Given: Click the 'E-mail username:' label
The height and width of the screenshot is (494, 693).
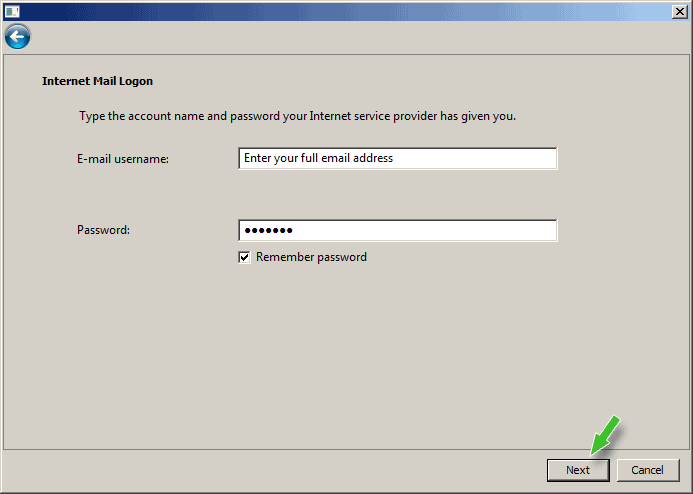Looking at the screenshot, I should (123, 159).
